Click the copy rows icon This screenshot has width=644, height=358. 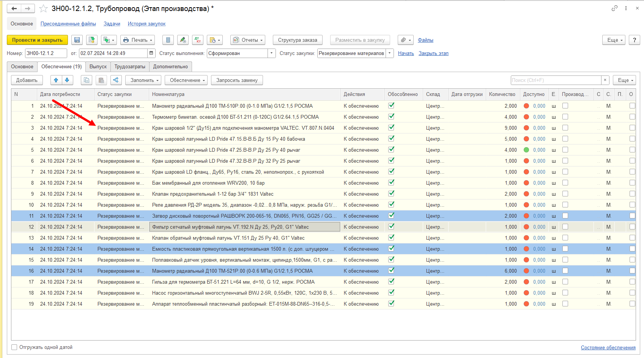tap(87, 80)
